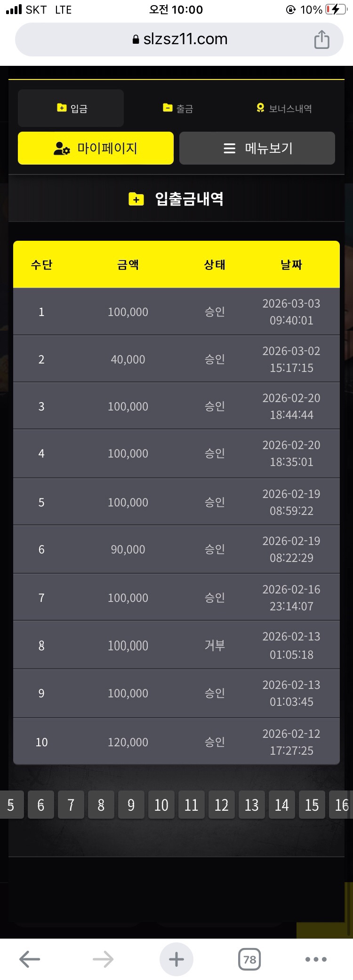Screen dimensions: 353x980
Task: Click the 날짜 date column header
Action: point(291,265)
